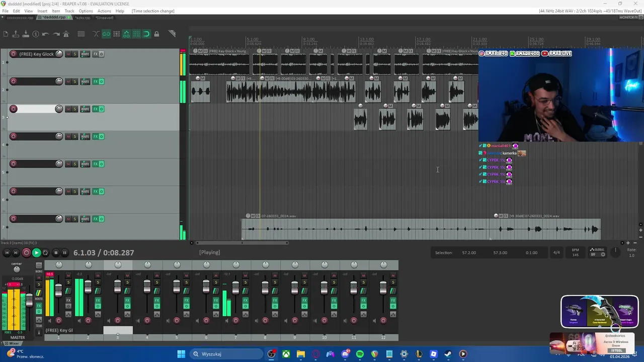Click the diagonal ruler icon in the toolbar

tap(172, 34)
